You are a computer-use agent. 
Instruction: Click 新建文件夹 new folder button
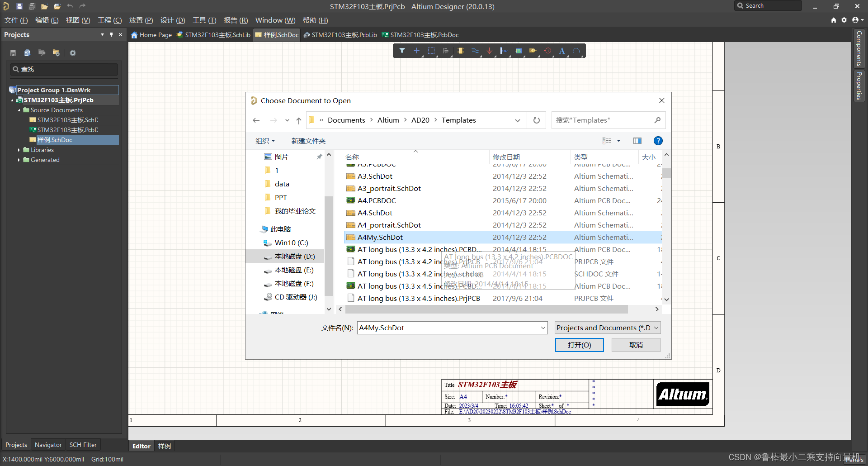[308, 141]
